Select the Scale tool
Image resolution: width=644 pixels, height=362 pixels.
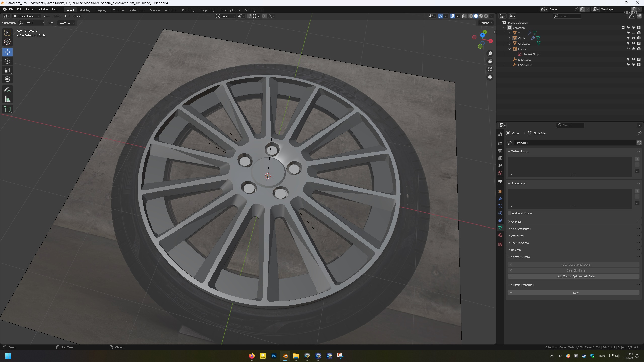(x=7, y=70)
